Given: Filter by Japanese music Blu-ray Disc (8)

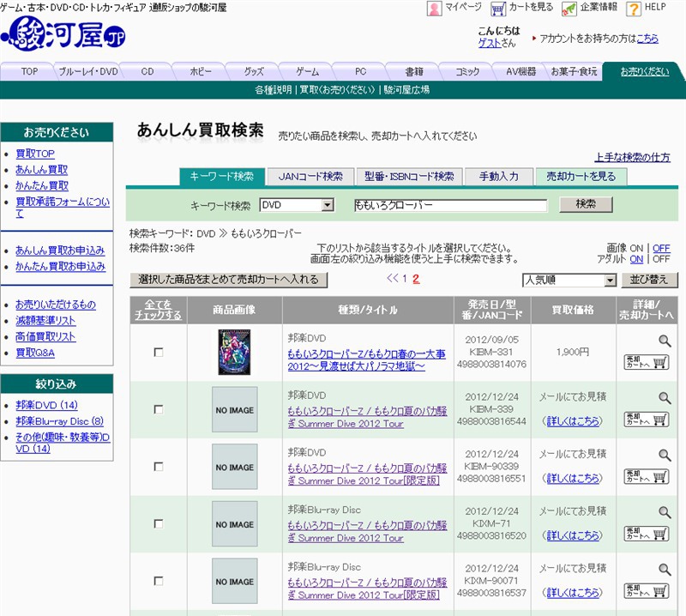Looking at the screenshot, I should coord(60,421).
